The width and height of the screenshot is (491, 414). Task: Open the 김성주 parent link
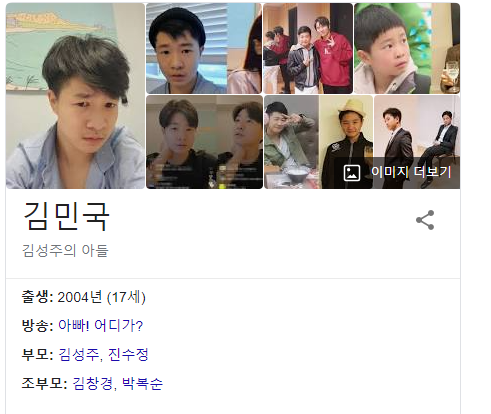point(78,354)
